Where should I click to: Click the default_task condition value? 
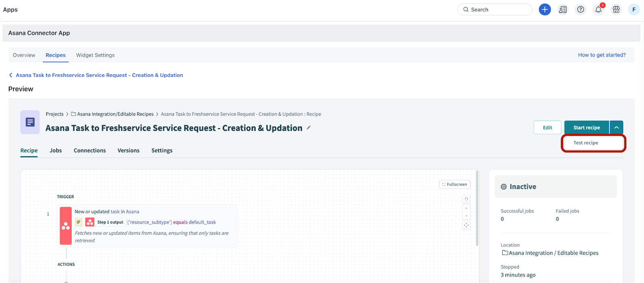[x=202, y=222]
